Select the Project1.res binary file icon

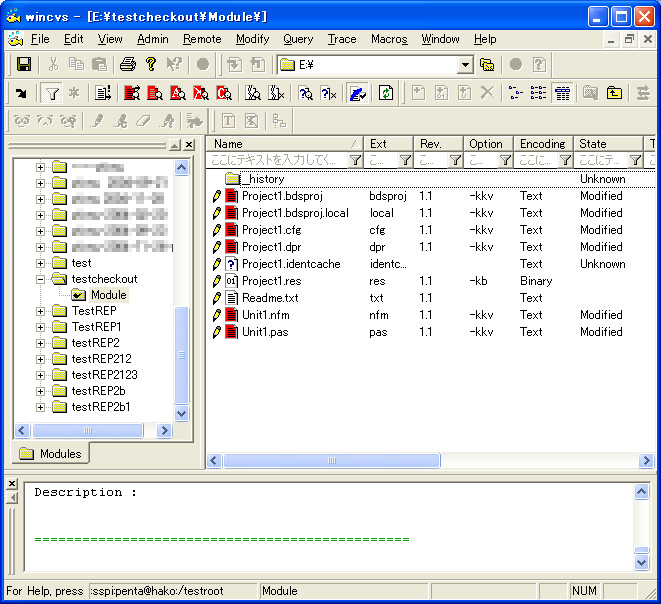click(x=231, y=281)
